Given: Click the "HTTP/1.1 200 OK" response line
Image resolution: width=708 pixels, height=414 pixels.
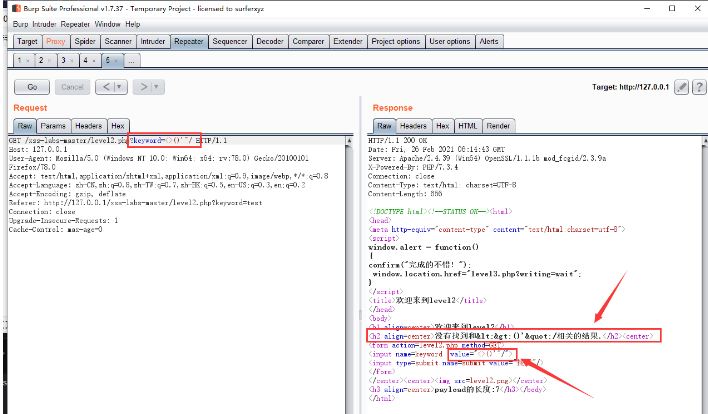Looking at the screenshot, I should click(x=397, y=141).
